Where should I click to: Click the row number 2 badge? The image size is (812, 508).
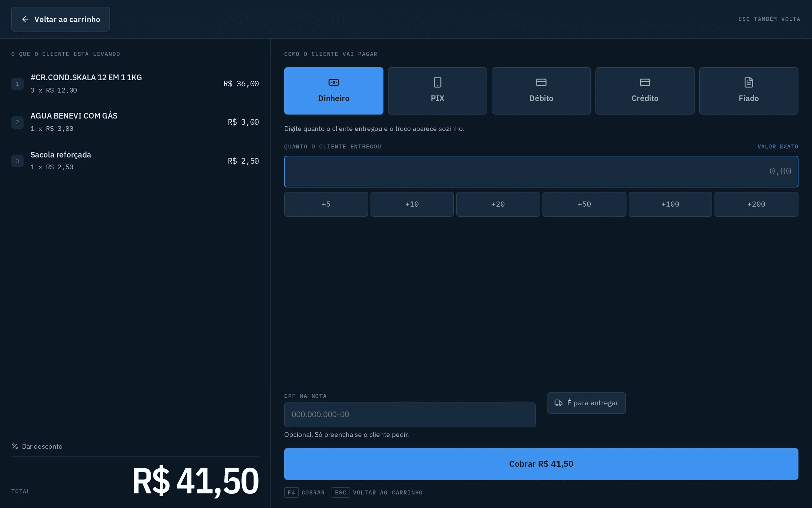pos(17,122)
